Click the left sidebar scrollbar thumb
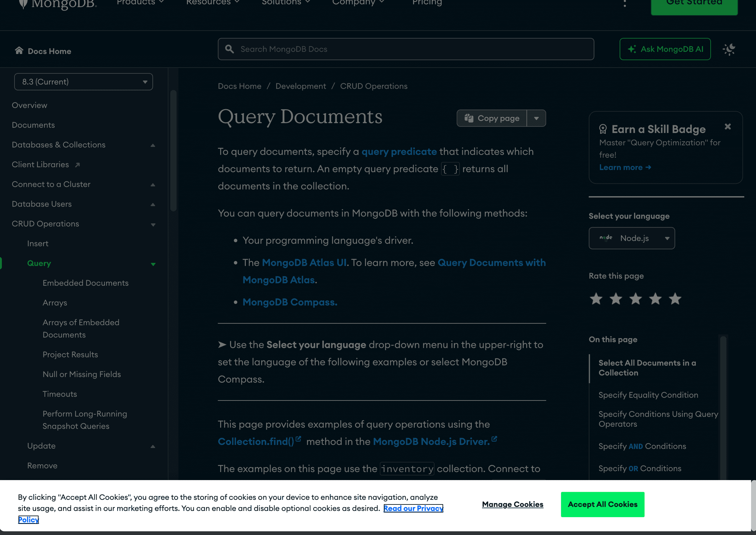Viewport: 756px width, 535px height. click(173, 150)
